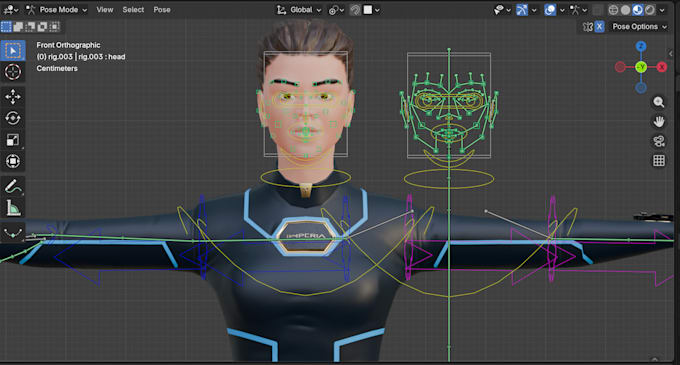Set selection mode to new selection
Viewport: 680px width, 365px height.
tap(6, 27)
